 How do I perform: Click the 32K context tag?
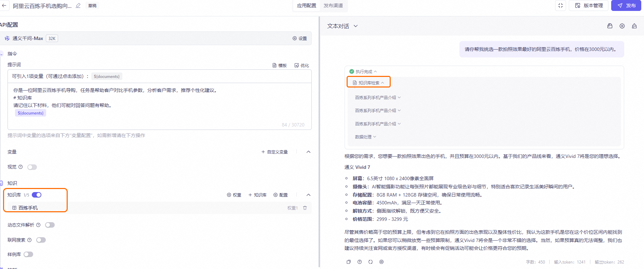pos(52,38)
